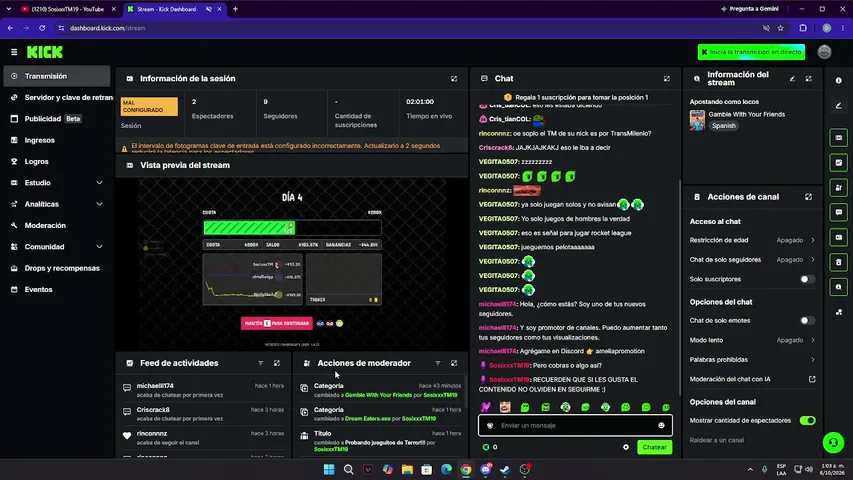The height and width of the screenshot is (480, 853).
Task: Open Moderación in the sidebar
Action: pyautogui.click(x=57, y=225)
